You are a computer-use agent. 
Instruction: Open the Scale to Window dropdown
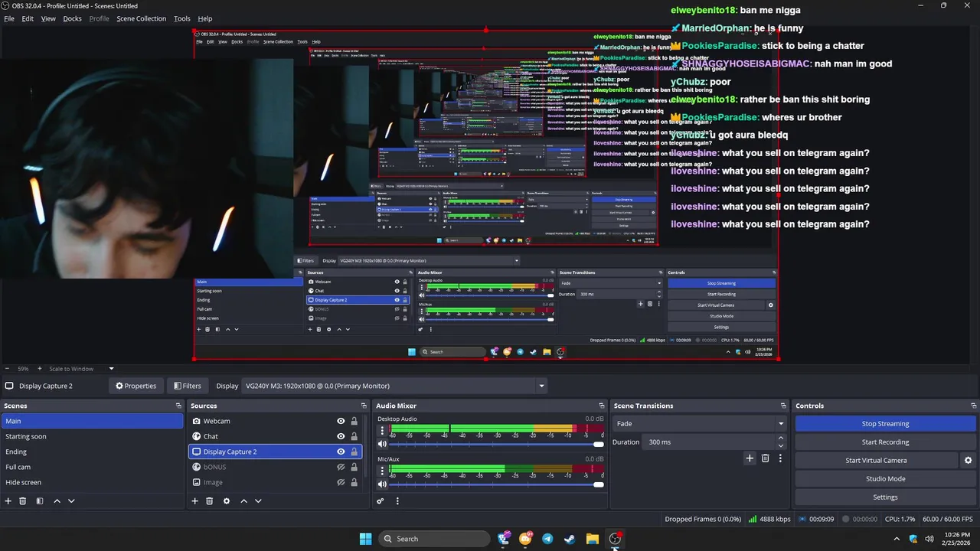[81, 368]
